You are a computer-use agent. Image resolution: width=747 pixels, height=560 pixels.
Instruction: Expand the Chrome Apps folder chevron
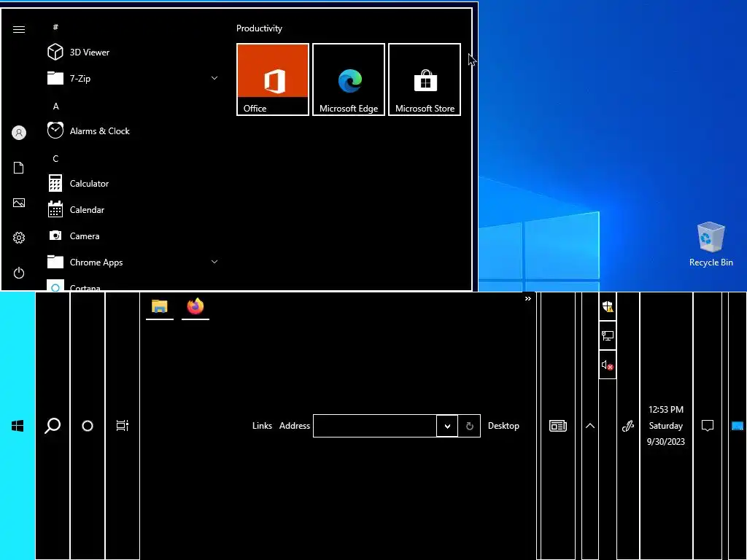tap(214, 262)
